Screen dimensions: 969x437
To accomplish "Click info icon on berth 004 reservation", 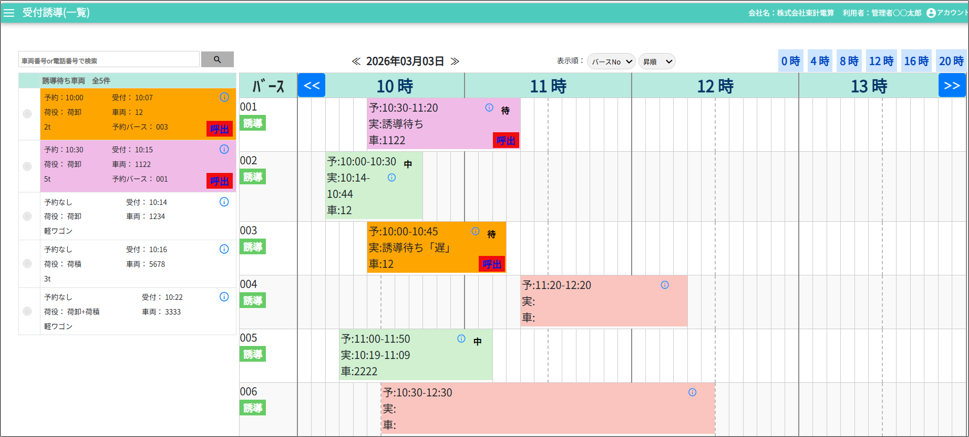I will (x=665, y=285).
